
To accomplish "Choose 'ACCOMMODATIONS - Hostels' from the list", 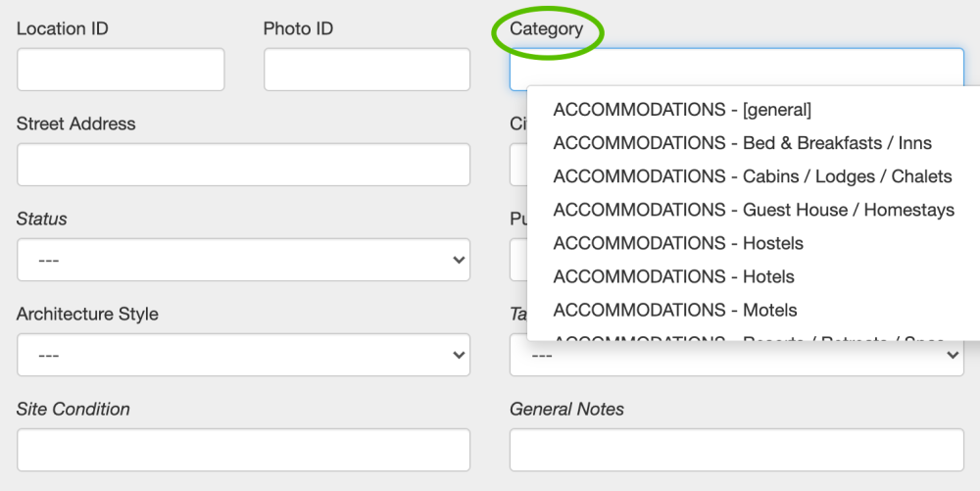I will 678,243.
